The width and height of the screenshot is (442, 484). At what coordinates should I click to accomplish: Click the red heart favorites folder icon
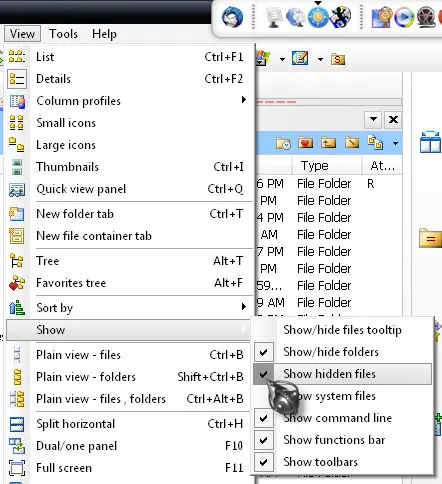(x=306, y=143)
